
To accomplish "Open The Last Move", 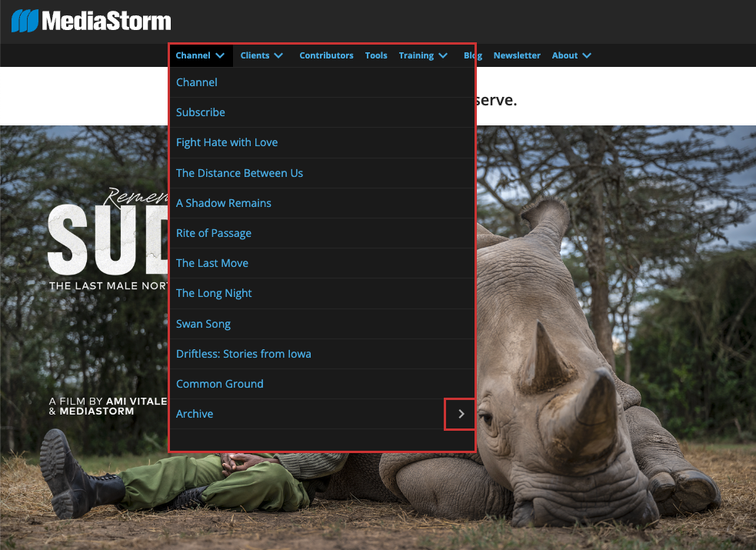I will pyautogui.click(x=212, y=263).
